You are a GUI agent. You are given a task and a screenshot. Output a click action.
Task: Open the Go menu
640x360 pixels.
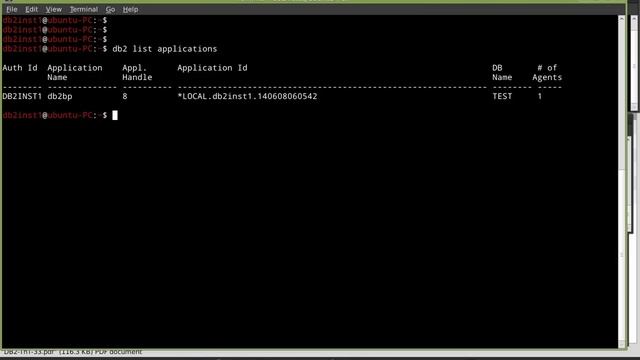tap(110, 9)
